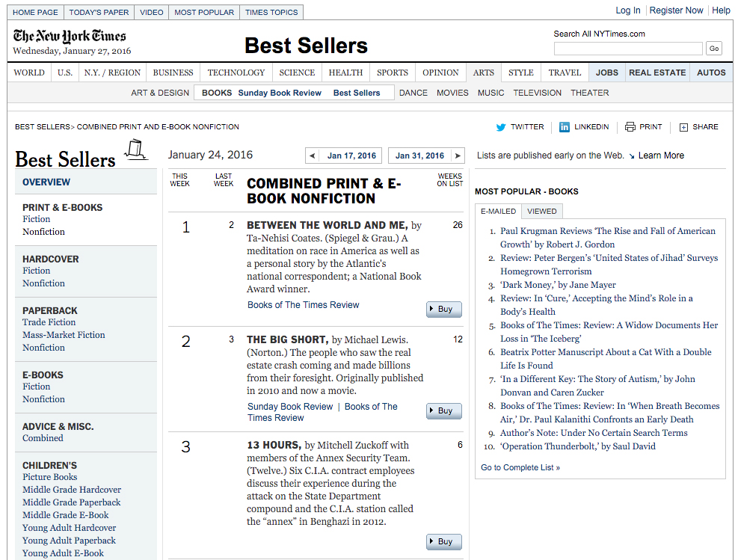
Task: Click the Register Now link
Action: click(x=676, y=10)
